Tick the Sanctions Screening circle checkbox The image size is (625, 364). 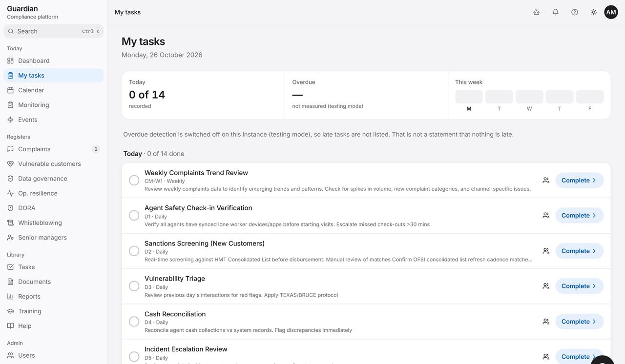tap(134, 251)
